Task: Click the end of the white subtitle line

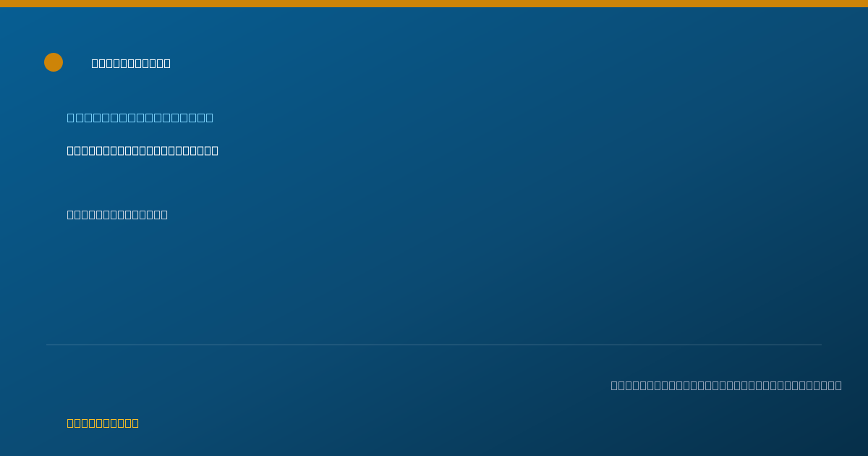Action: pos(215,151)
